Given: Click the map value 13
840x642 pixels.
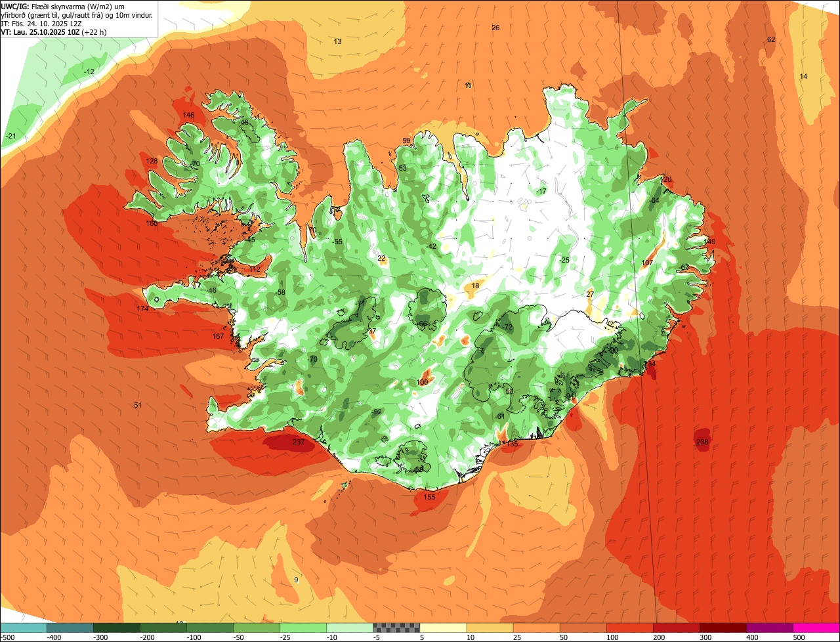Looking at the screenshot, I should coord(337,41).
